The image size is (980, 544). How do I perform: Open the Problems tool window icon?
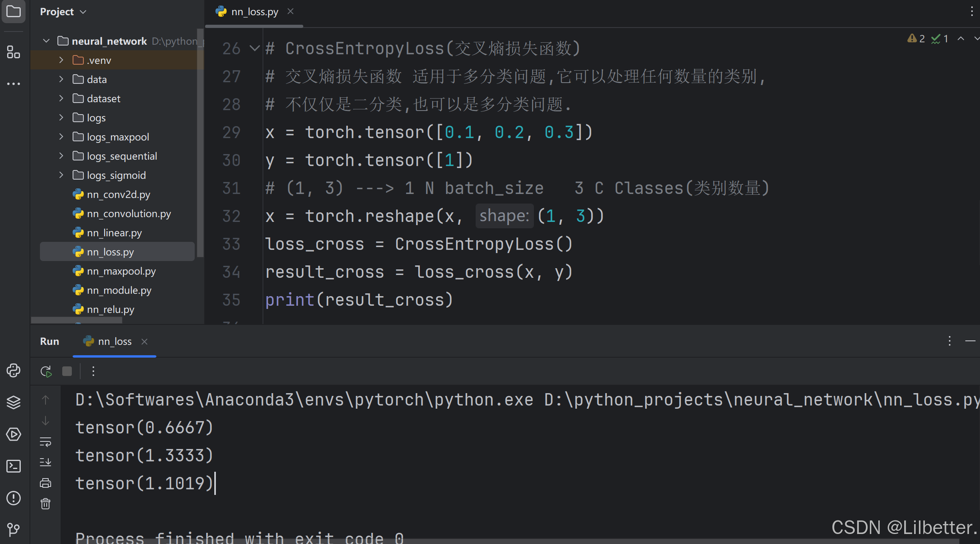point(14,498)
